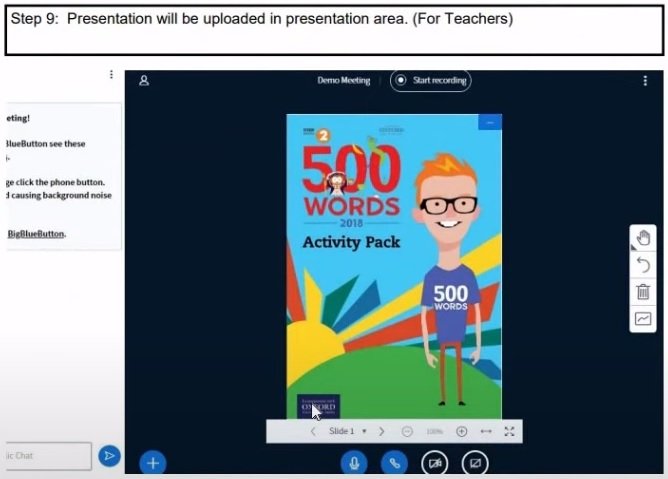Select the Pan hand tool

pos(642,238)
